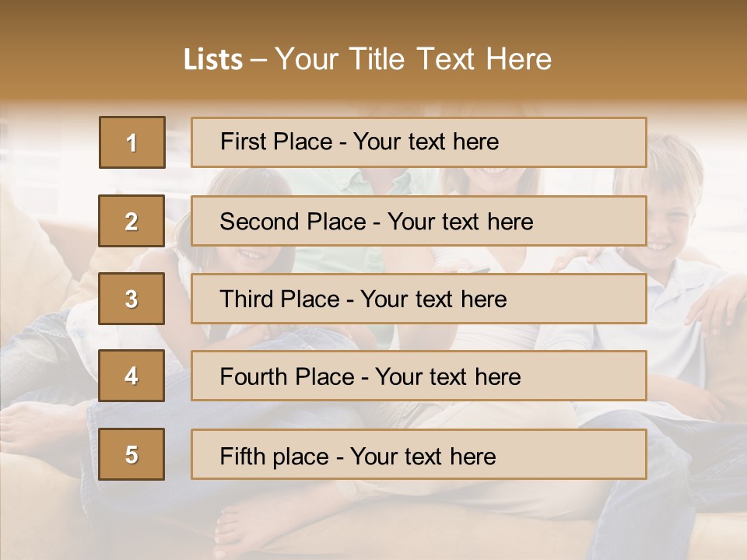Viewport: 747px width, 560px height.
Task: Click empty brown header left of title
Action: tap(86, 59)
